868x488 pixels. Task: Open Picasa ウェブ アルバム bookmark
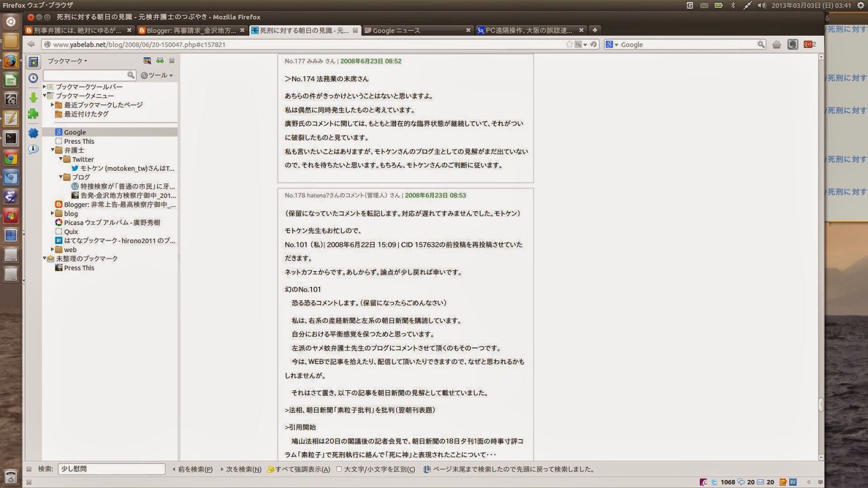[x=108, y=222]
